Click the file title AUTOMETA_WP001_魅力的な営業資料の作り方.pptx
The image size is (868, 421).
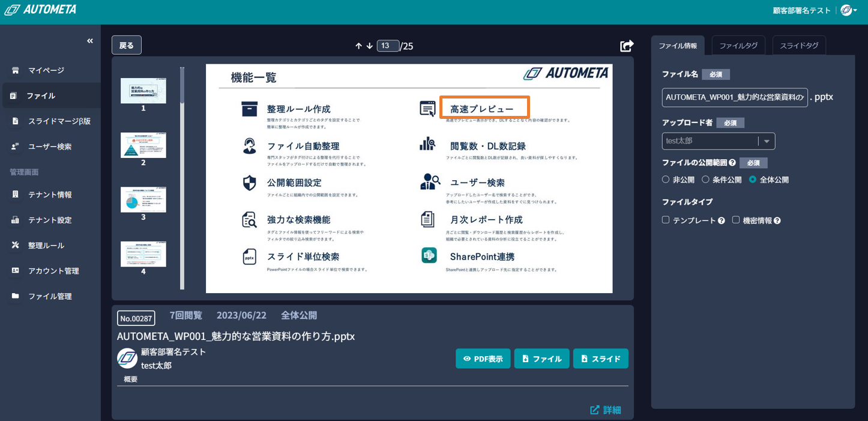(236, 336)
